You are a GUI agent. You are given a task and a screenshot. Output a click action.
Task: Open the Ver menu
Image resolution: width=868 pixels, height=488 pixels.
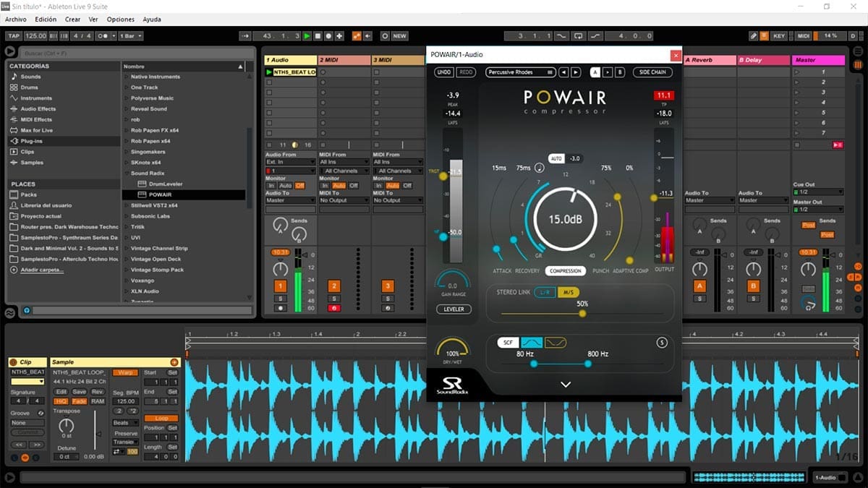pos(93,20)
